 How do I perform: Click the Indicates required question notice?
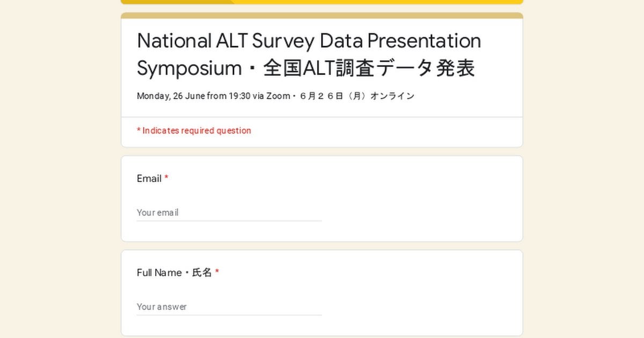pyautogui.click(x=193, y=130)
